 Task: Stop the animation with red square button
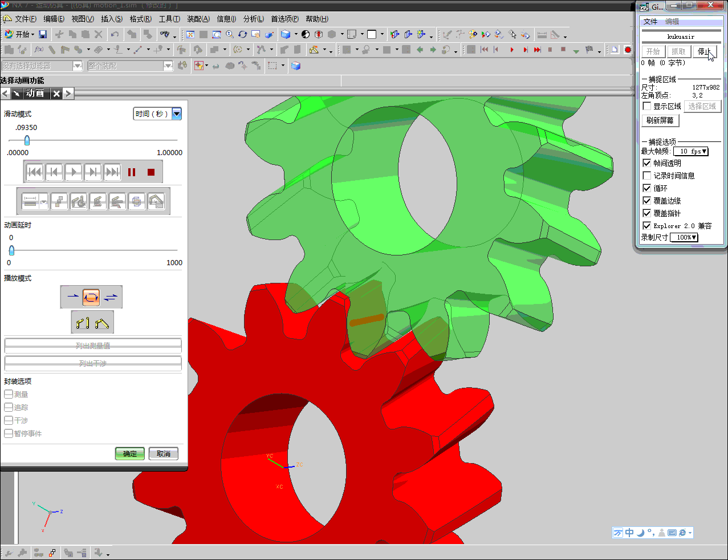pos(151,172)
